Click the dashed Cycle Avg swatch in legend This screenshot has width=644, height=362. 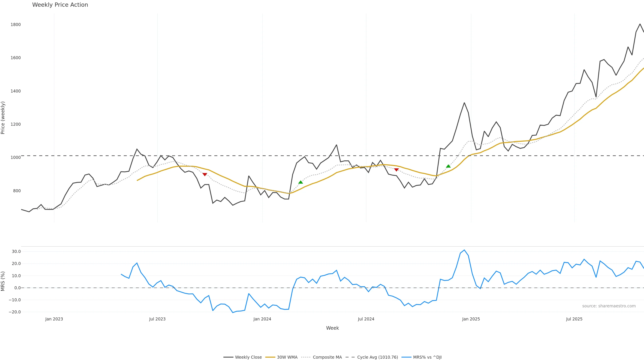click(350, 357)
